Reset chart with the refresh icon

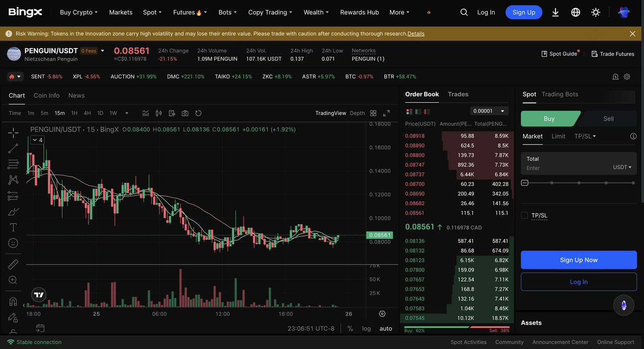tap(198, 113)
